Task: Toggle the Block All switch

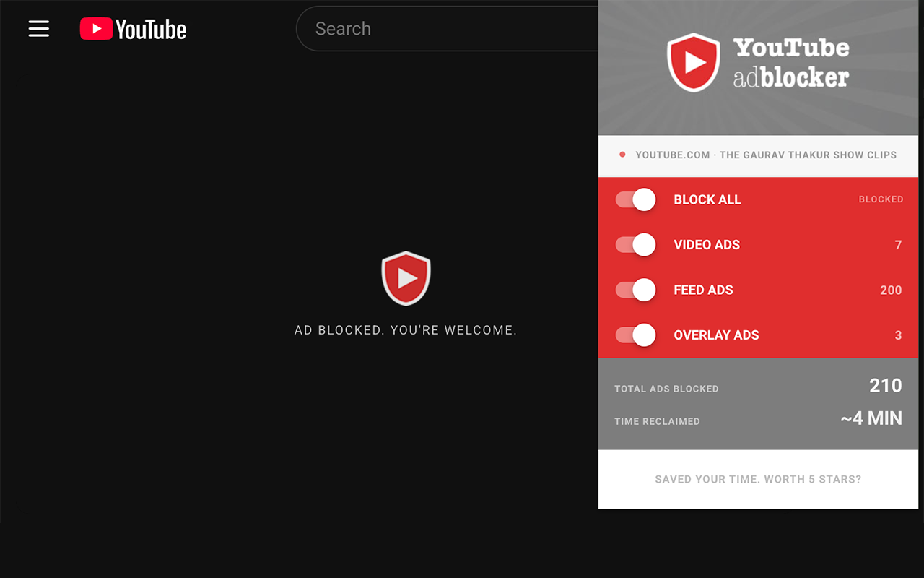Action: (635, 199)
